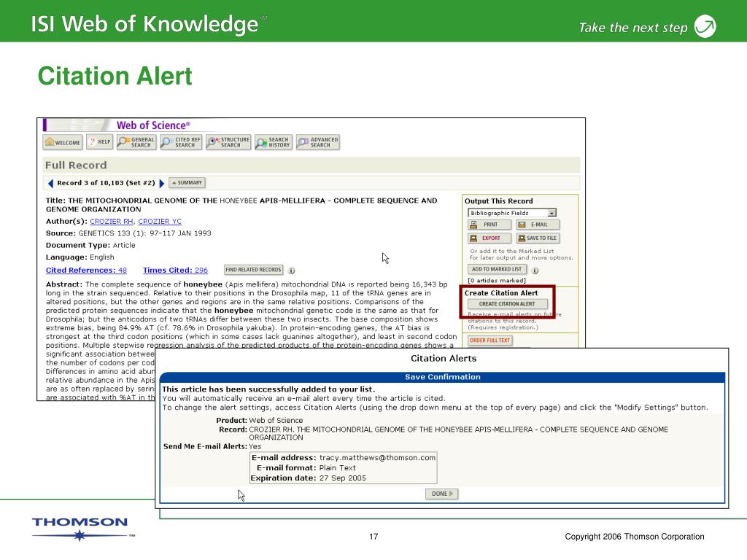
Task: Save record to file
Action: coord(538,238)
